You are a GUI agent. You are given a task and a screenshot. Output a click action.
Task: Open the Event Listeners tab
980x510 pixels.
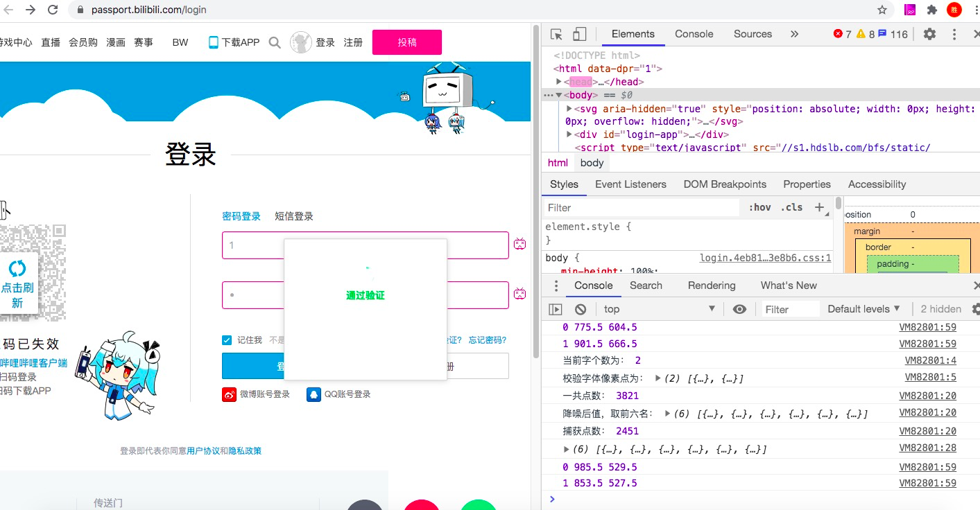tap(630, 184)
